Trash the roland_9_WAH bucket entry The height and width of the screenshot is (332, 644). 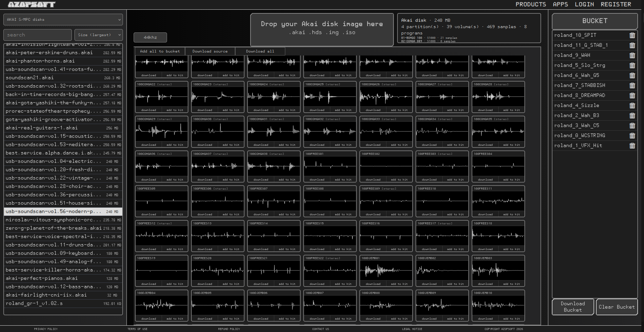(x=632, y=55)
